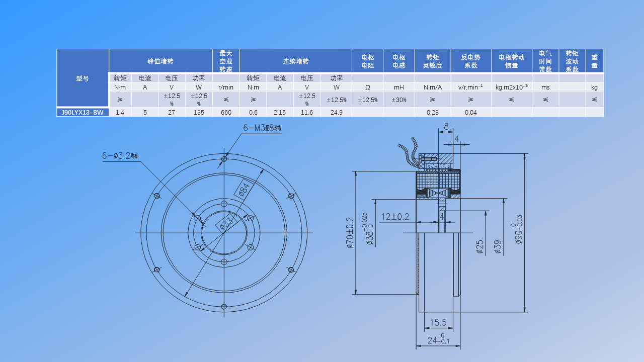This screenshot has height=362, width=644.
Task: Click the 6-M3 hole callout label
Action: 262,128
